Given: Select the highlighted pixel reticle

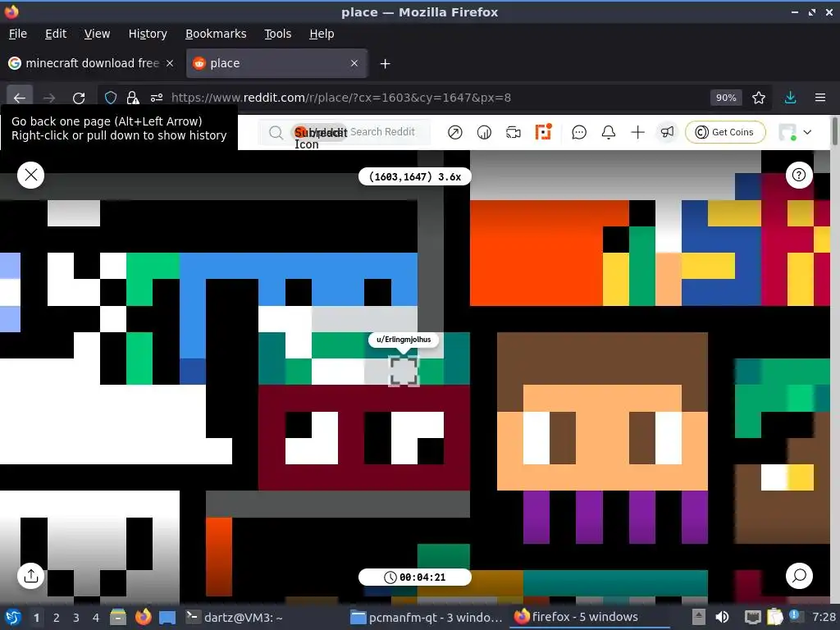Looking at the screenshot, I should (403, 370).
